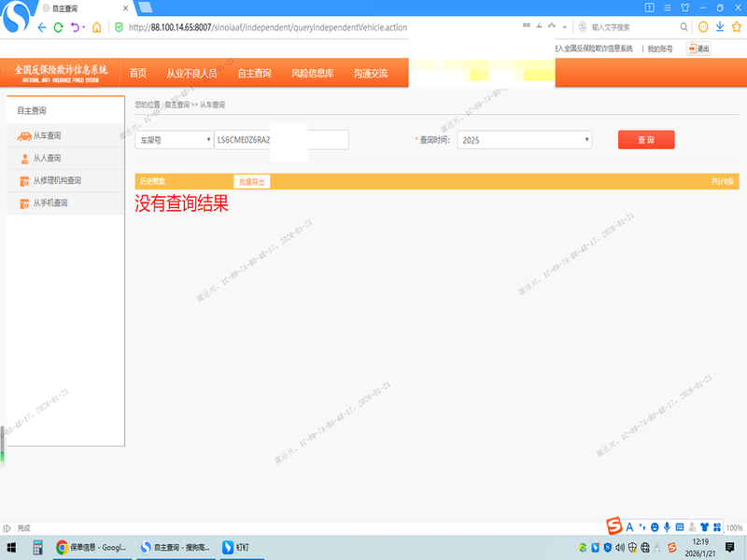Click the 退出 logout button
Screen dimensions: 747x560
point(698,49)
